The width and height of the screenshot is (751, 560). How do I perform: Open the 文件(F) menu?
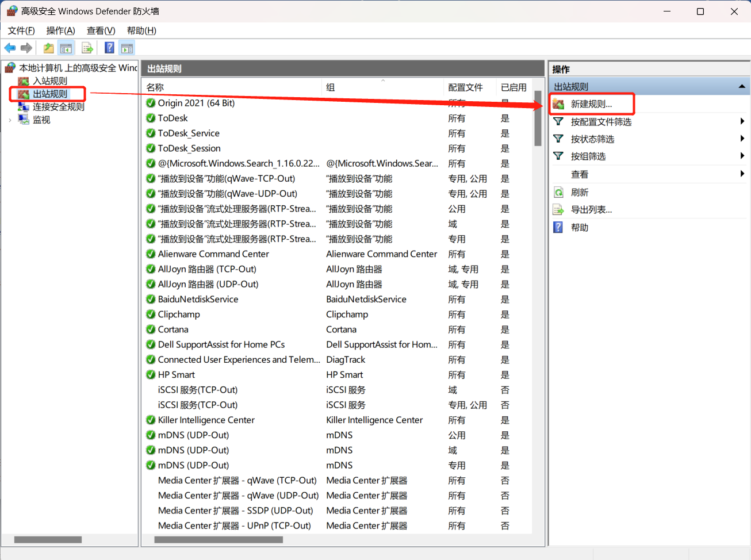click(x=21, y=30)
